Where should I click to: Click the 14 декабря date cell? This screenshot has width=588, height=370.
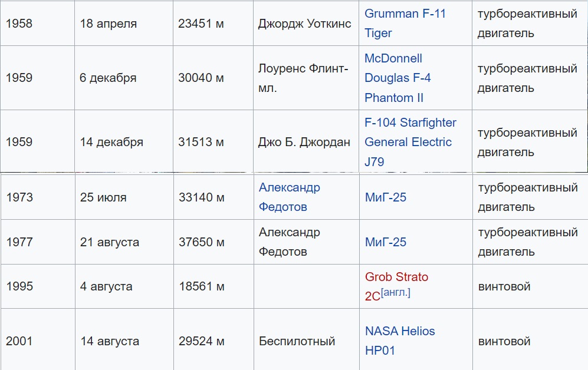click(124, 142)
